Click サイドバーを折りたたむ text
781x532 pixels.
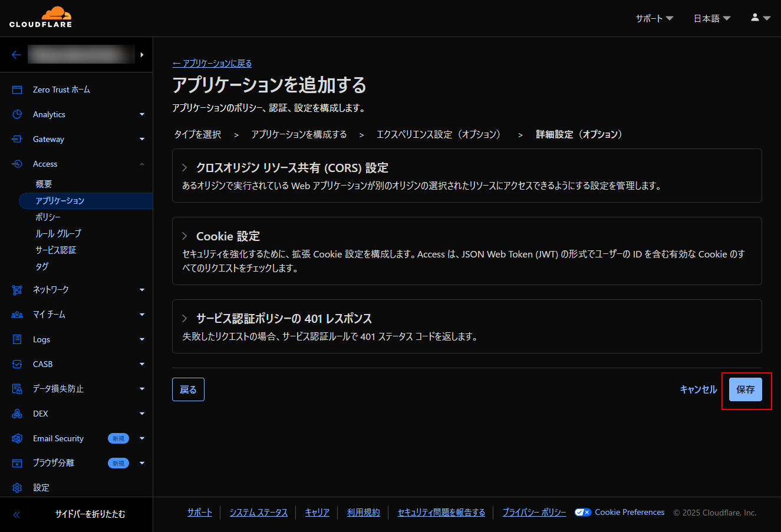[x=90, y=514]
